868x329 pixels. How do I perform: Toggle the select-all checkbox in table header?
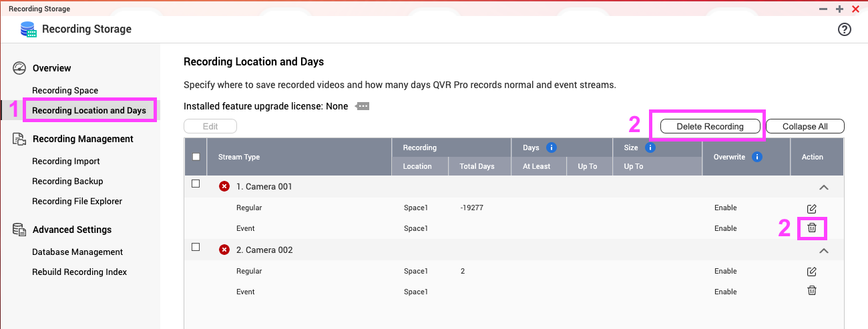click(x=196, y=157)
